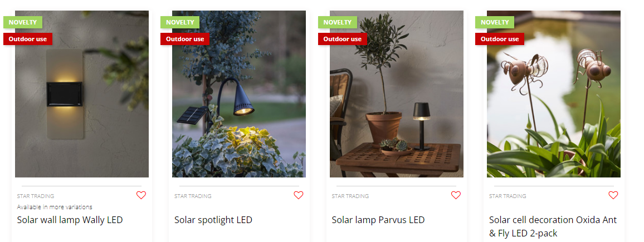The width and height of the screenshot is (644, 242).
Task: Click NOVELTY badge on Wally wall lamp
Action: point(23,22)
